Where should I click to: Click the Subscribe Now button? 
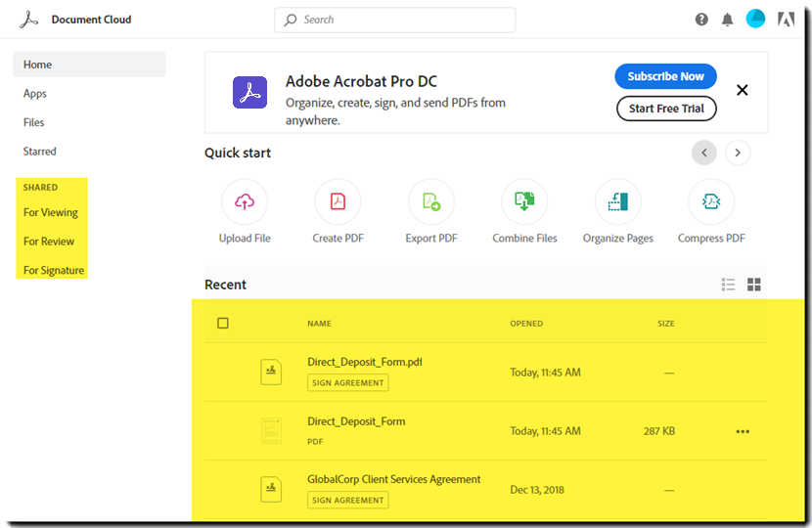[665, 76]
